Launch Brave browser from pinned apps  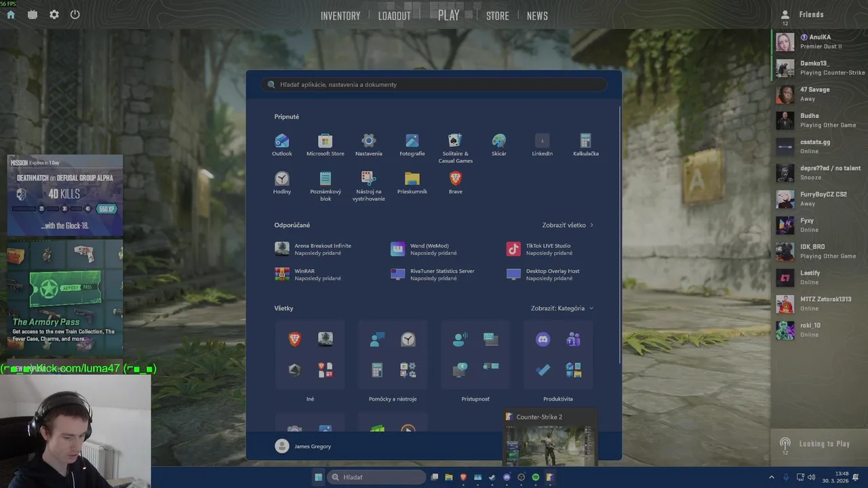click(x=456, y=182)
